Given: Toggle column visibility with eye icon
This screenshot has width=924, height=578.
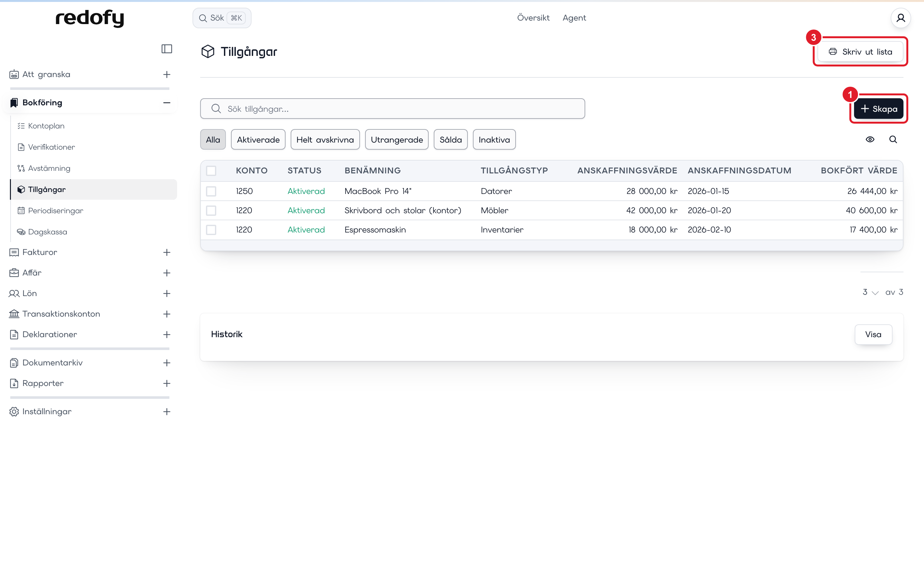Looking at the screenshot, I should coord(870,140).
